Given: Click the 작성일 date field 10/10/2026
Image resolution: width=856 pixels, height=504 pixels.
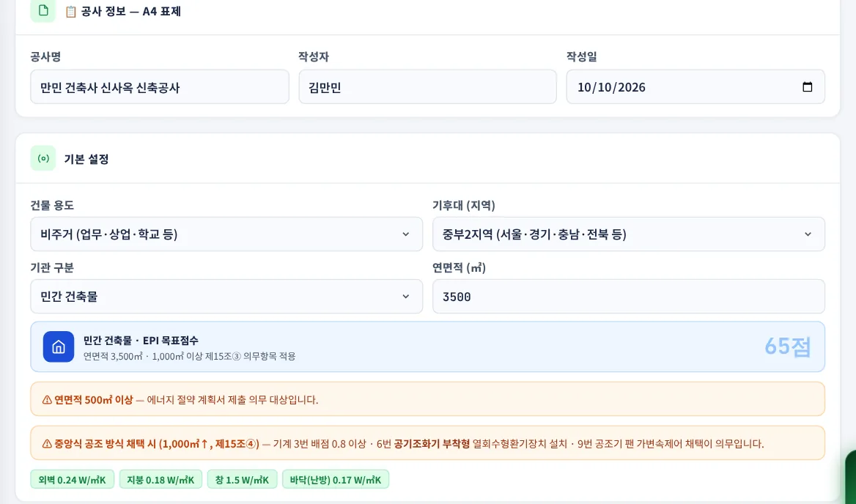Looking at the screenshot, I should (x=695, y=86).
